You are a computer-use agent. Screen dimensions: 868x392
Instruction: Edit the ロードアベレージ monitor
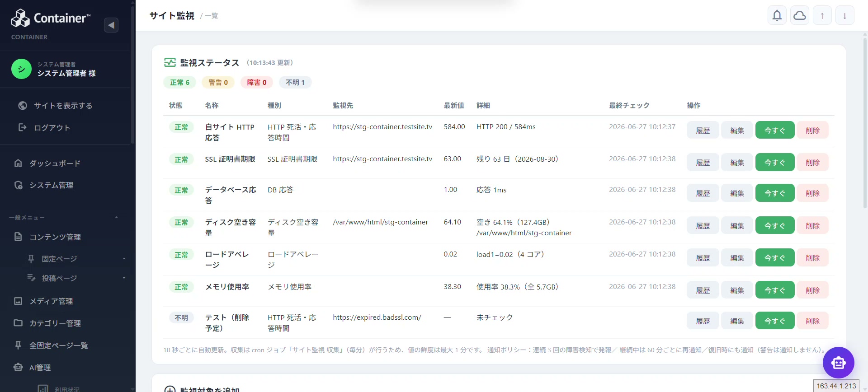[x=737, y=257]
